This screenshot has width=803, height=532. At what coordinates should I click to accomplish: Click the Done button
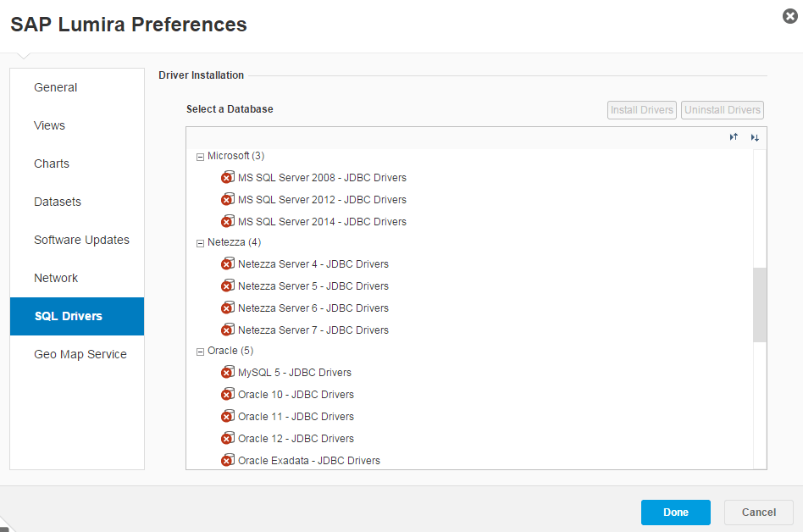pos(675,512)
